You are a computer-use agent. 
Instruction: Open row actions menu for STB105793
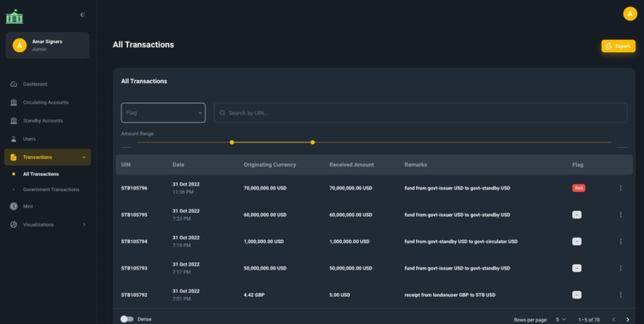click(x=621, y=268)
